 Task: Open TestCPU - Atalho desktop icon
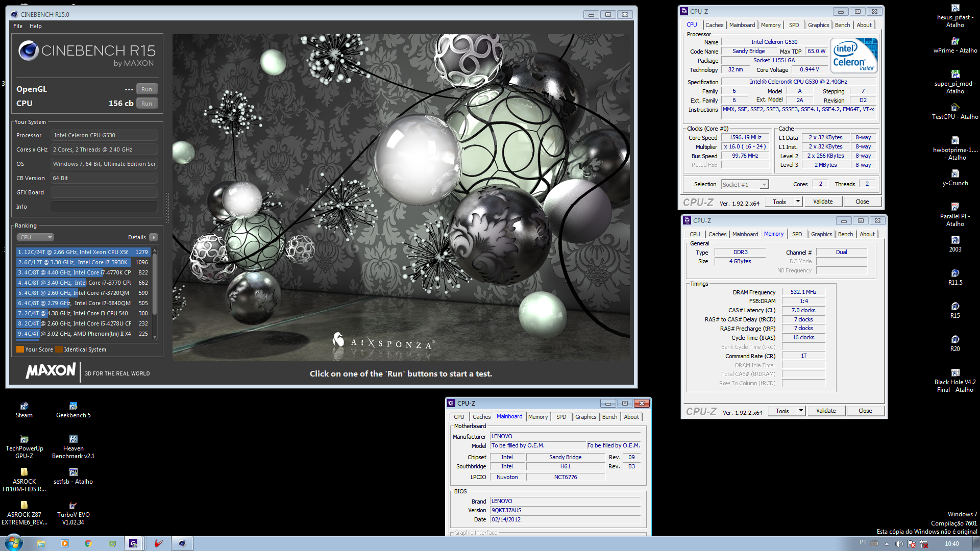click(955, 112)
